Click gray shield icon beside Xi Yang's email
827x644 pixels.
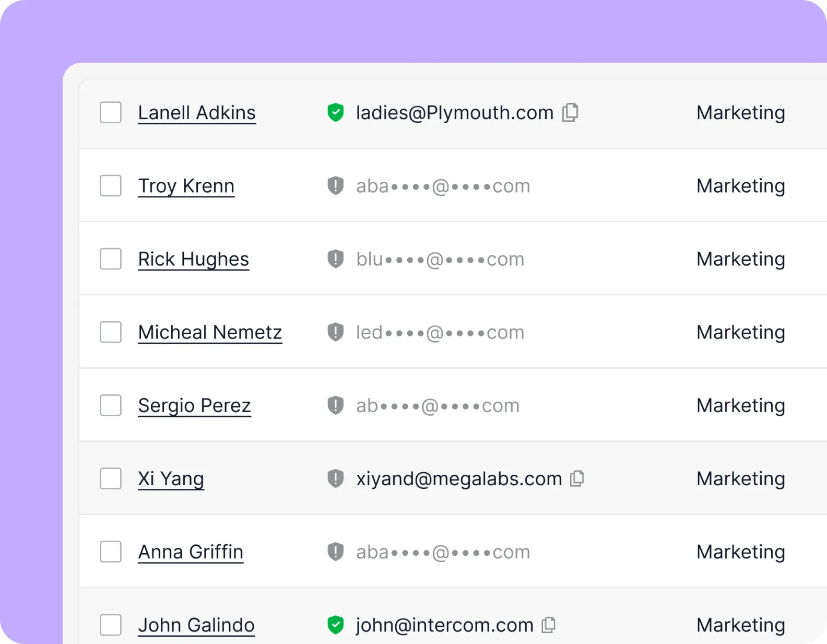tap(335, 478)
